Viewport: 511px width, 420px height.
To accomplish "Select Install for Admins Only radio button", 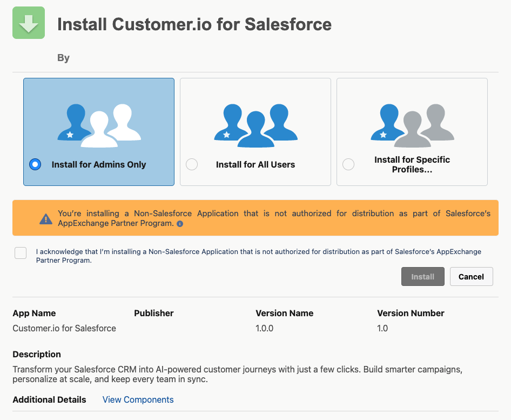I will [x=35, y=164].
